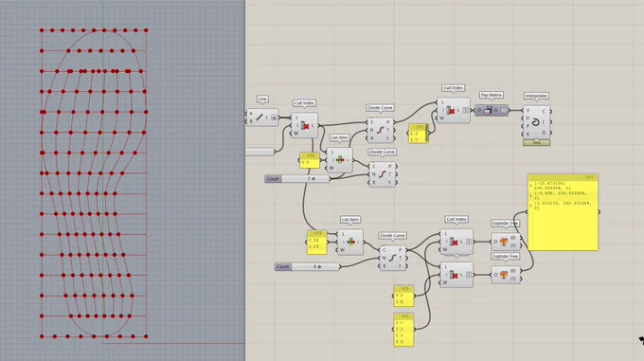Click the K input of the Interpolate component
The height and width of the screenshot is (361, 644).
coord(528,135)
